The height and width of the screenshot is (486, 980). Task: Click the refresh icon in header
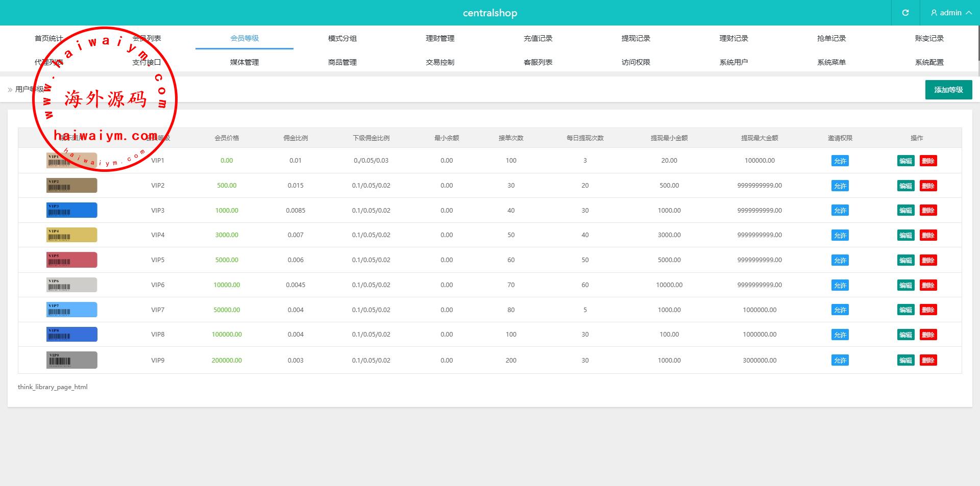point(905,13)
